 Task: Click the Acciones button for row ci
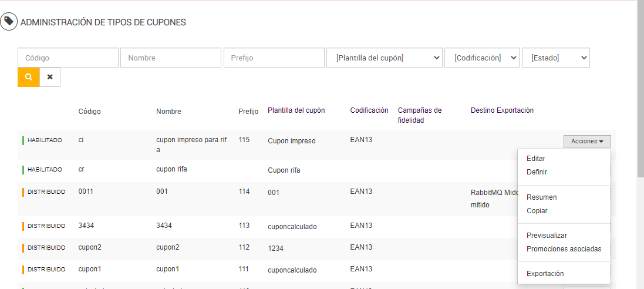[586, 141]
